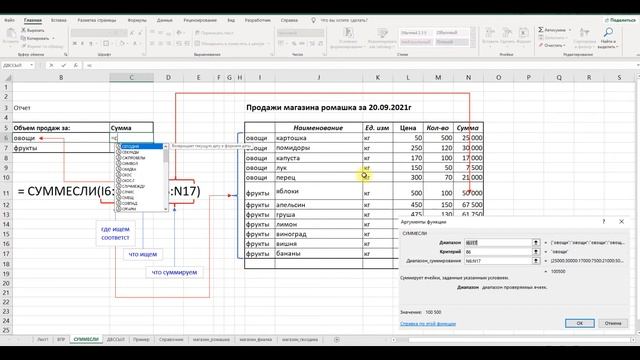The image size is (640, 360).
Task: Click the fx insert function icon
Action: [76, 65]
